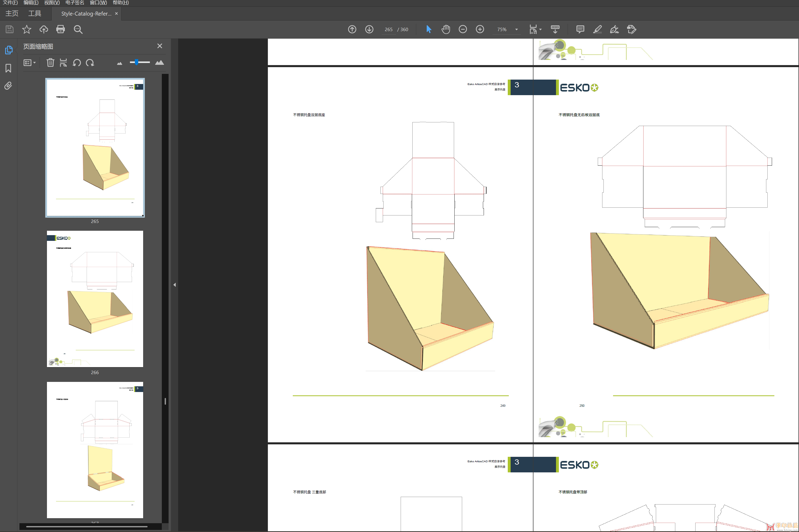This screenshot has height=532, width=799.
Task: Open the 电子签名 menu
Action: coord(75,3)
